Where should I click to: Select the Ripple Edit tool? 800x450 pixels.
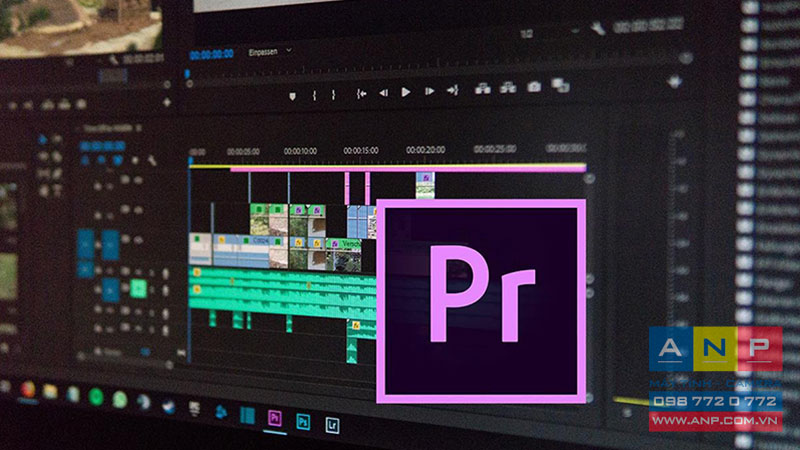[x=43, y=157]
